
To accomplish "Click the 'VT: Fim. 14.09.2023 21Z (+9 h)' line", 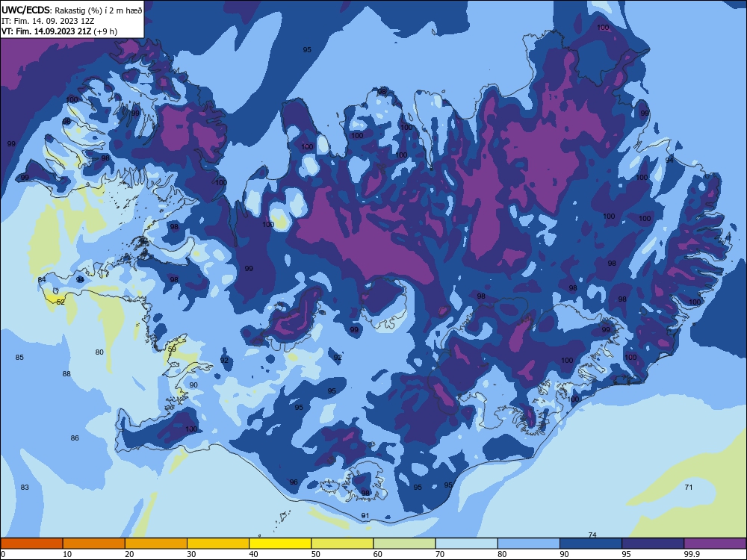I will (x=59, y=31).
